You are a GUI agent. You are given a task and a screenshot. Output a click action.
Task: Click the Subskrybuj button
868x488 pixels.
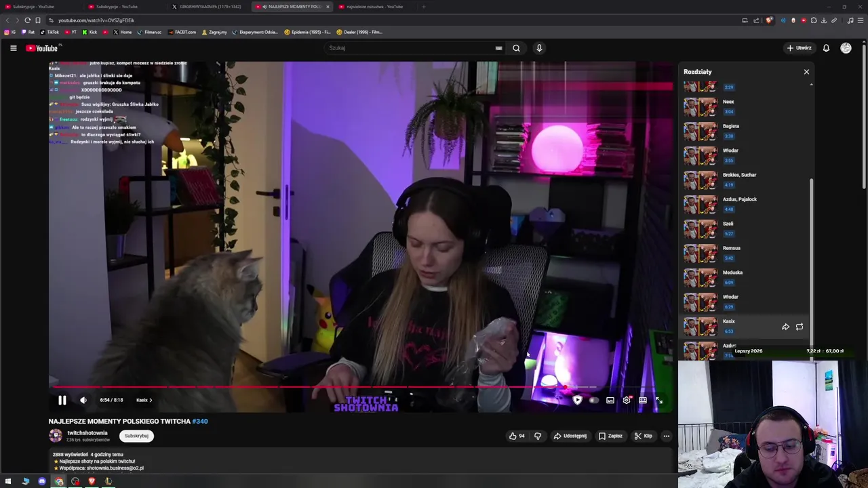point(136,436)
